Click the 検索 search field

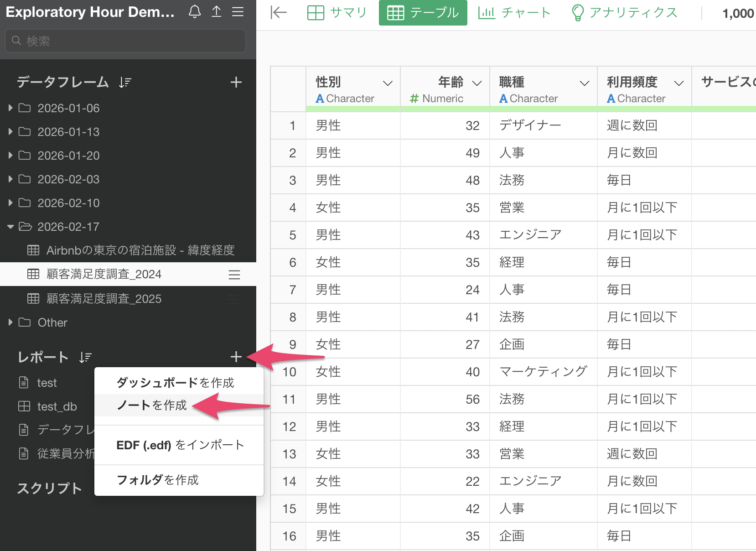[132, 41]
